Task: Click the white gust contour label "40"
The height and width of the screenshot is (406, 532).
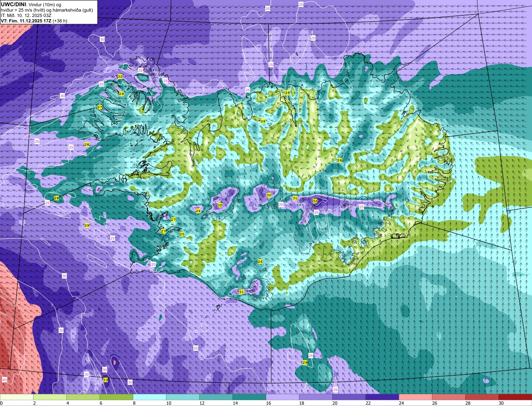Action: click(4, 380)
